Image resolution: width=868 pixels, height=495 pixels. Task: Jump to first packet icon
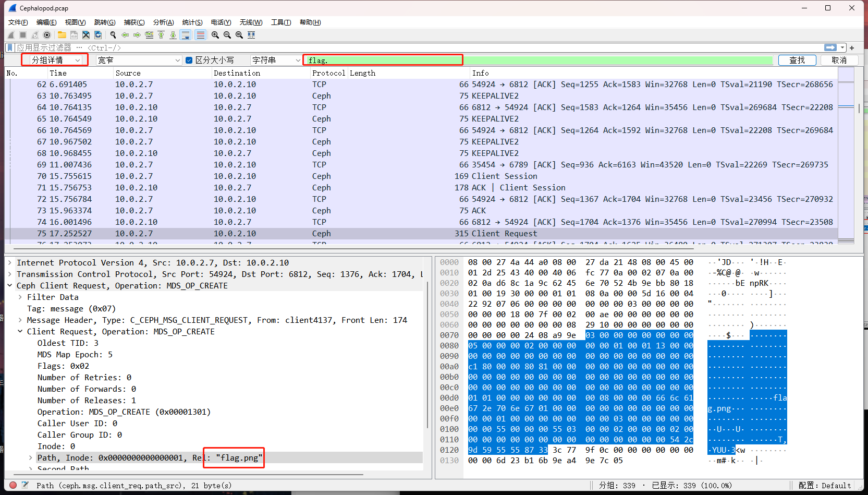click(x=161, y=35)
